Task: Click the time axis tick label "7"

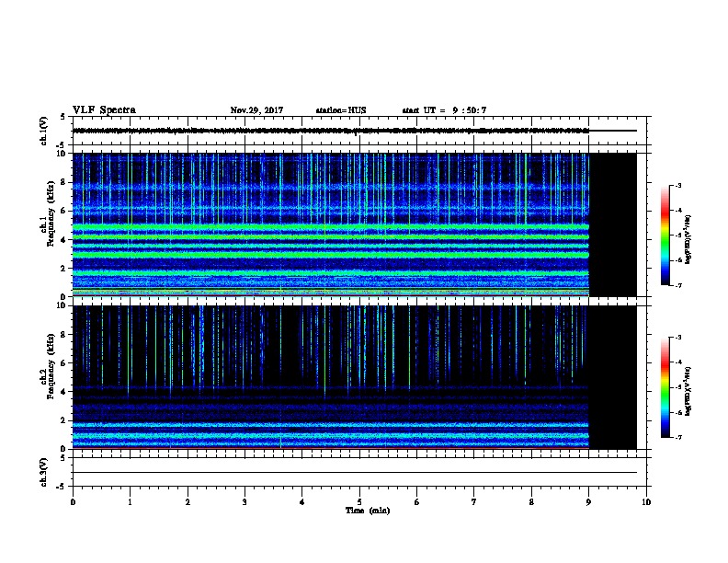Action: point(474,501)
